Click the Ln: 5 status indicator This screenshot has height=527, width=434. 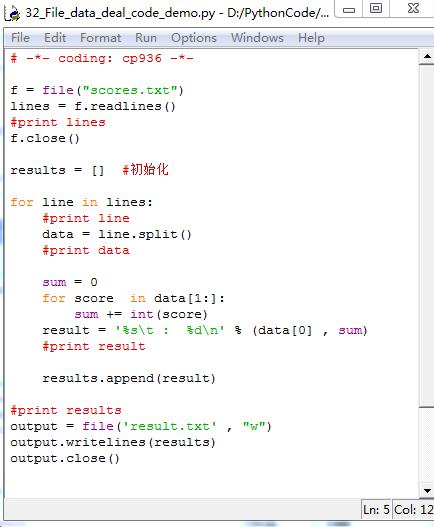click(376, 510)
